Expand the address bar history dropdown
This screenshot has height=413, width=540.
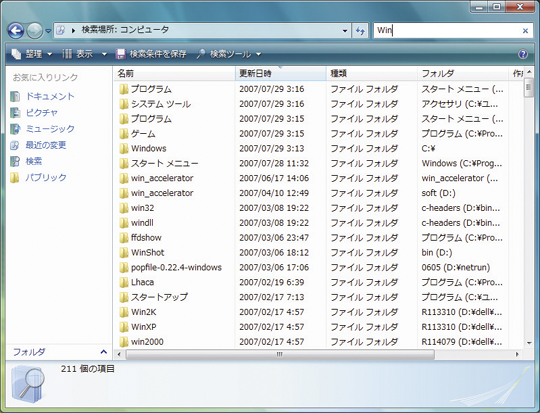pyautogui.click(x=345, y=31)
